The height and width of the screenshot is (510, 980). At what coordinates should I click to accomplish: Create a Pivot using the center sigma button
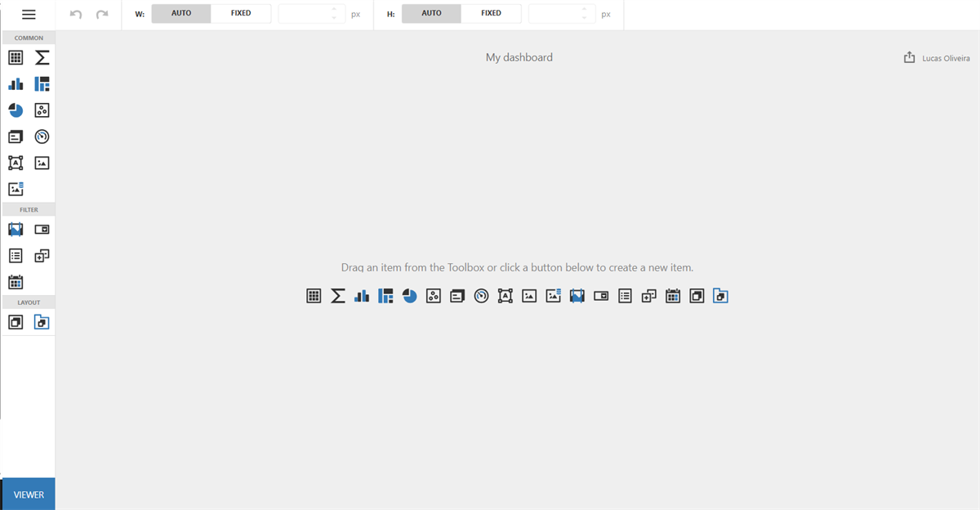tap(337, 296)
